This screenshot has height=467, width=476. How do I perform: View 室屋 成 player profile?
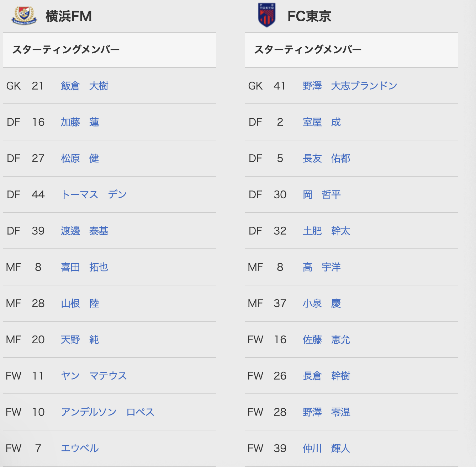coord(322,122)
